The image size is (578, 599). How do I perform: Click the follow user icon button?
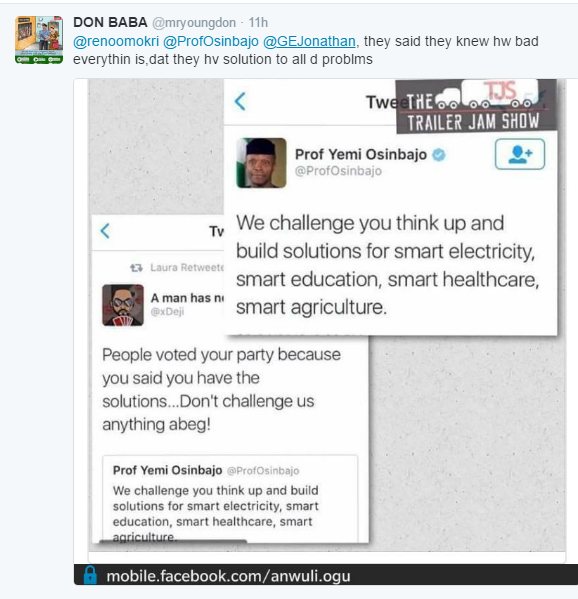click(520, 154)
